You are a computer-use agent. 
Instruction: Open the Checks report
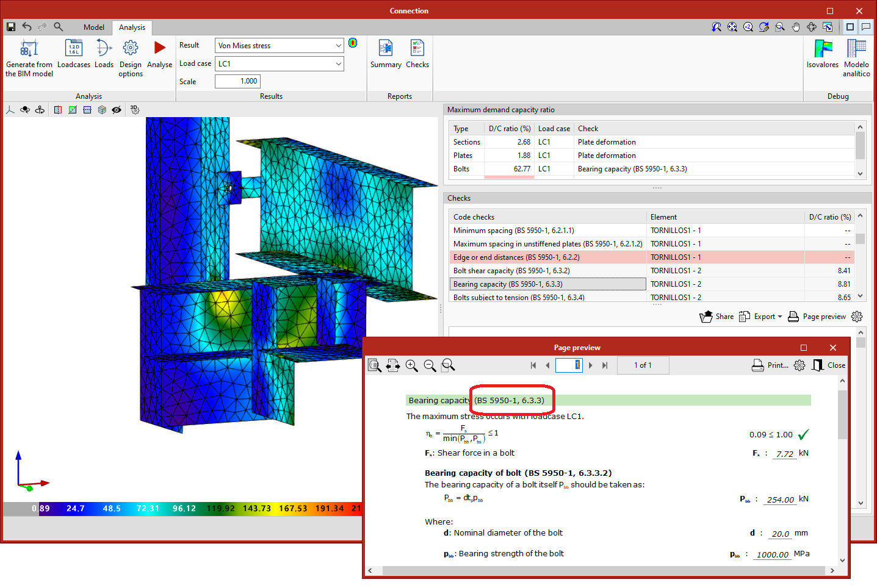coord(417,54)
